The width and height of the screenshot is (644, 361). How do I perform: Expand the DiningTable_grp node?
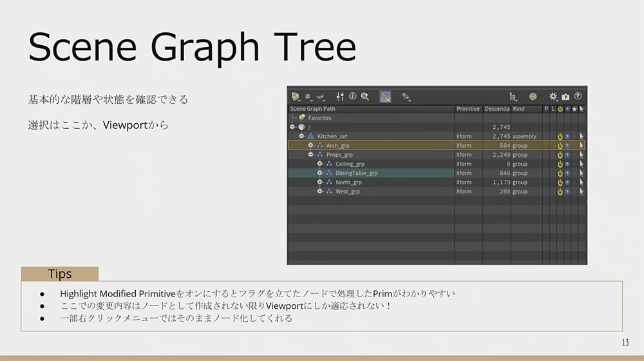pyautogui.click(x=319, y=173)
